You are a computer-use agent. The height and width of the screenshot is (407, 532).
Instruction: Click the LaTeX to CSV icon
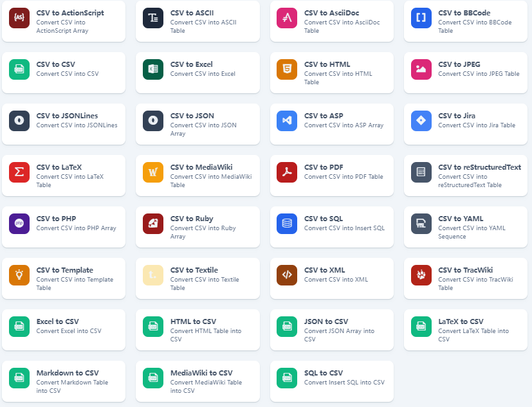421,326
